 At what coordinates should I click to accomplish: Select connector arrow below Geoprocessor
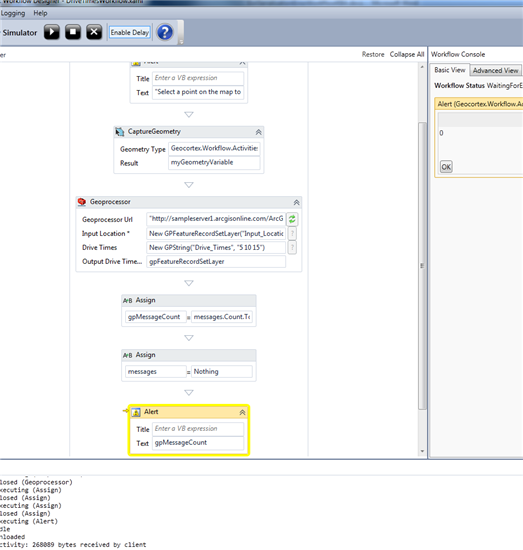coord(189,283)
